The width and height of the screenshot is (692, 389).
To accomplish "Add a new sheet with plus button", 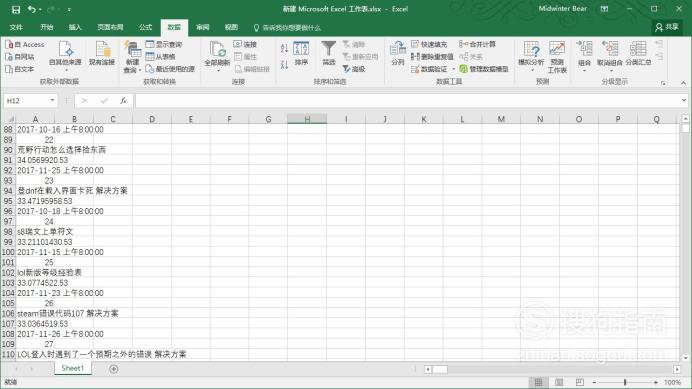I will [x=113, y=369].
